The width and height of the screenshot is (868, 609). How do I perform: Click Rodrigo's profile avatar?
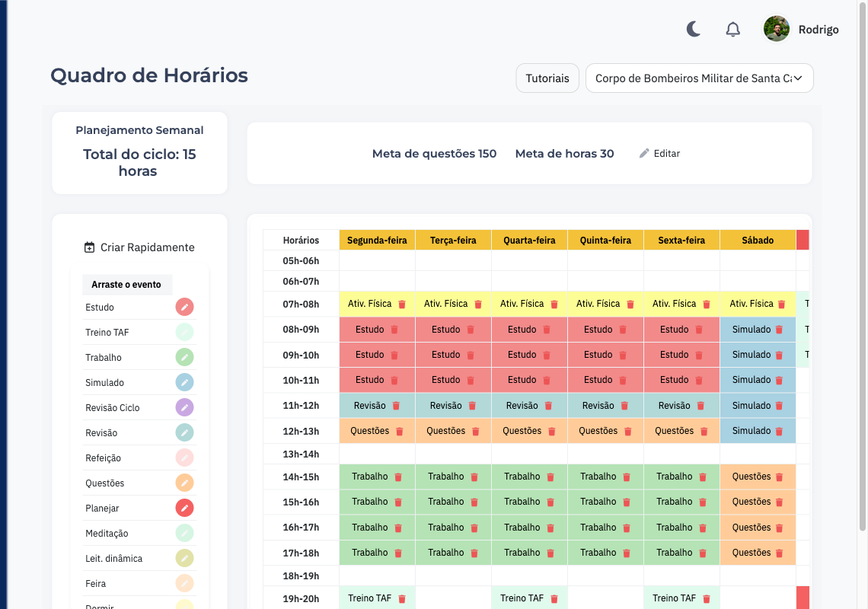tap(777, 30)
